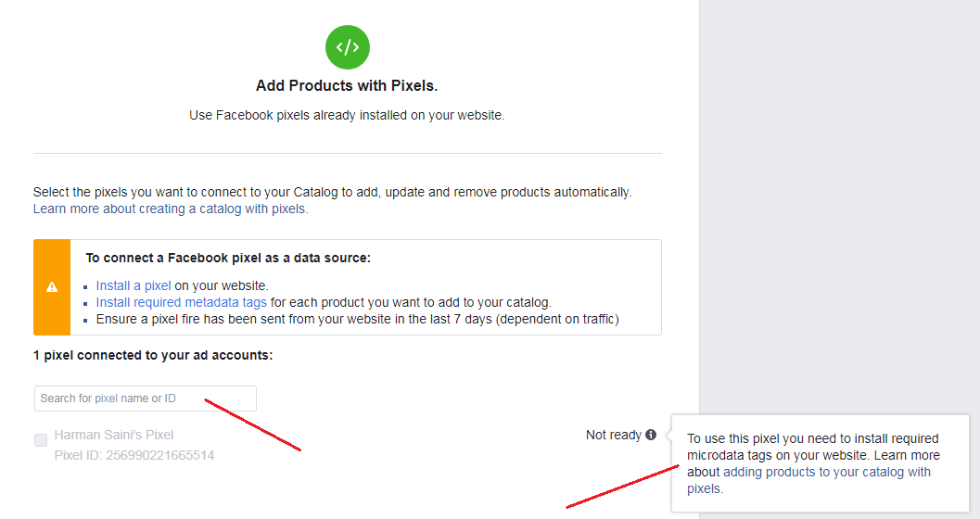Open adding products to your catalog link in tooltip
This screenshot has width=980, height=519.
pyautogui.click(x=826, y=472)
